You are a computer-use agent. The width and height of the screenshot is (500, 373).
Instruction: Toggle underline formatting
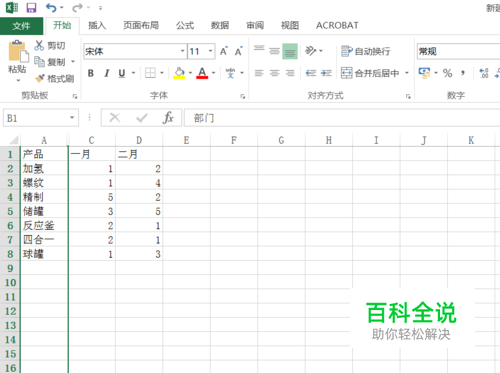[122, 73]
